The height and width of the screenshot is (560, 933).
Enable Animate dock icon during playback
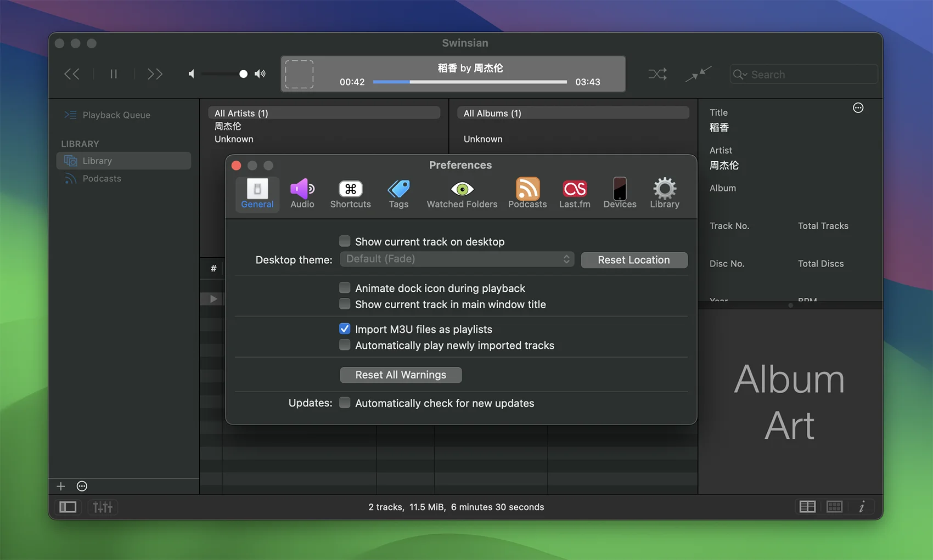[x=345, y=288]
